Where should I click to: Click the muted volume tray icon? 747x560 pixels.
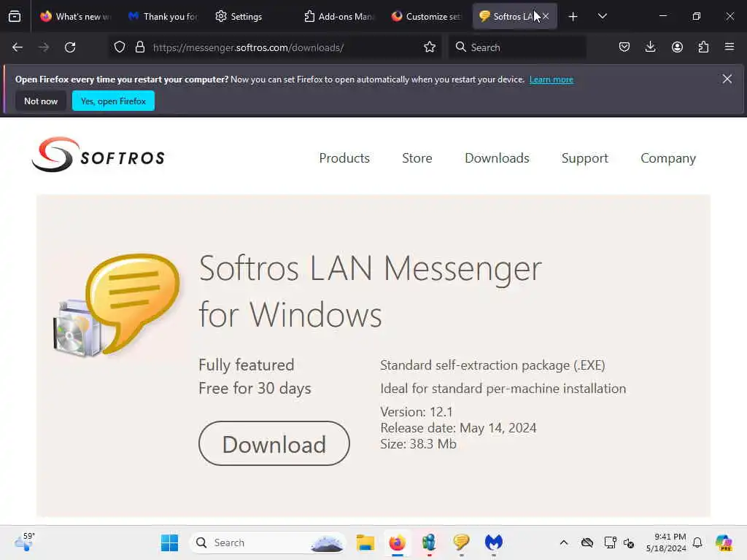pyautogui.click(x=629, y=542)
